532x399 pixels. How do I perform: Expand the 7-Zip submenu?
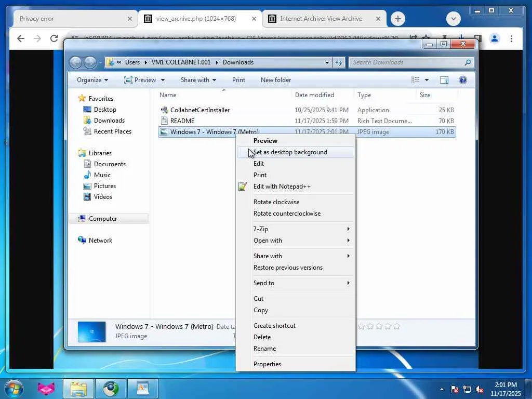pos(295,229)
